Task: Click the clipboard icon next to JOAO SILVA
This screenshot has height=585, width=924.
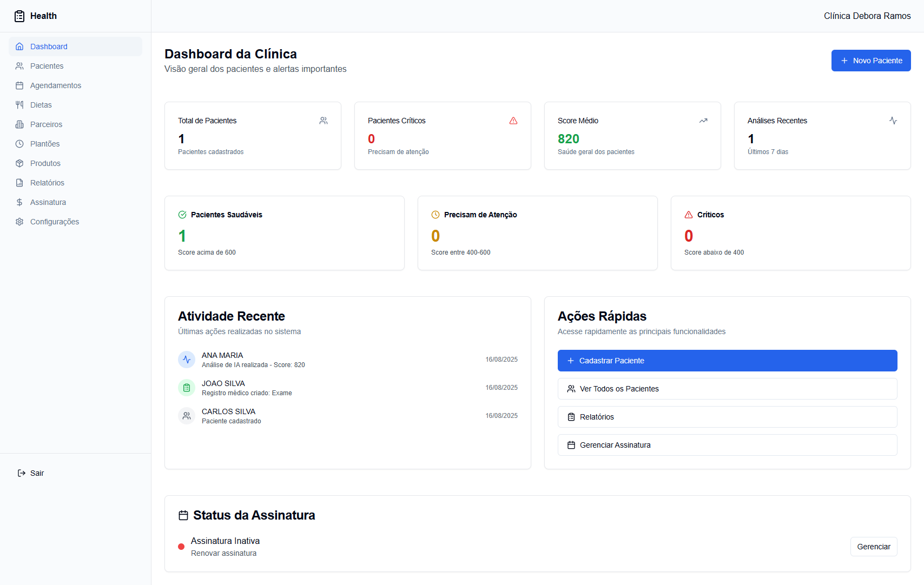Action: pos(187,388)
